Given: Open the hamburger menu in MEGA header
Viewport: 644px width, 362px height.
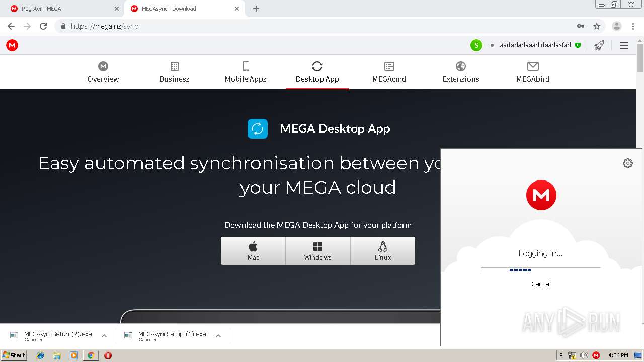Looking at the screenshot, I should [624, 45].
